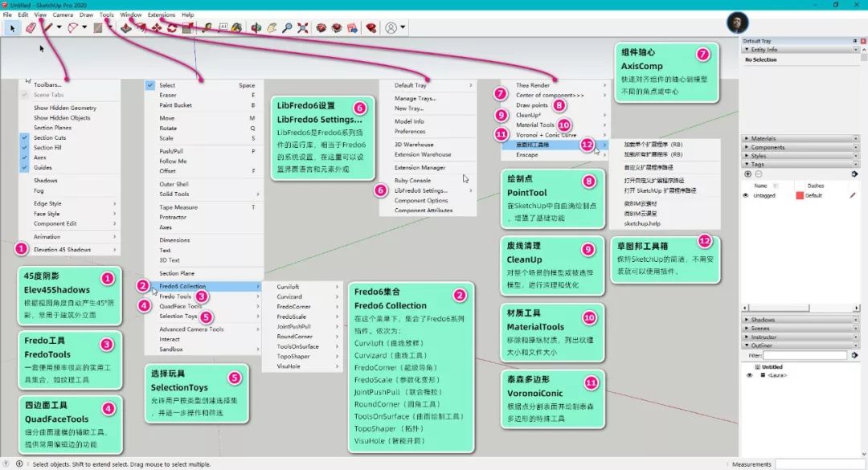This screenshot has width=868, height=470.
Task: Expand the Components panel
Action: [x=747, y=147]
